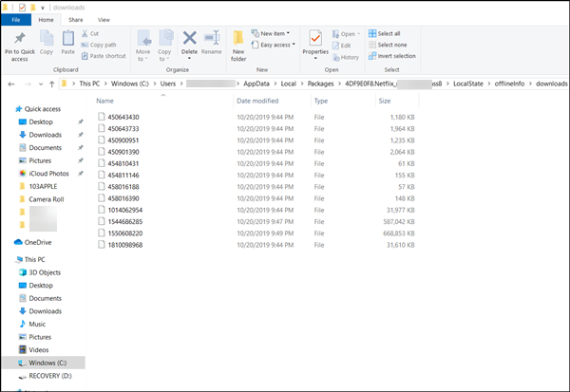The width and height of the screenshot is (570, 392).
Task: Select file 450901390
Action: click(123, 152)
